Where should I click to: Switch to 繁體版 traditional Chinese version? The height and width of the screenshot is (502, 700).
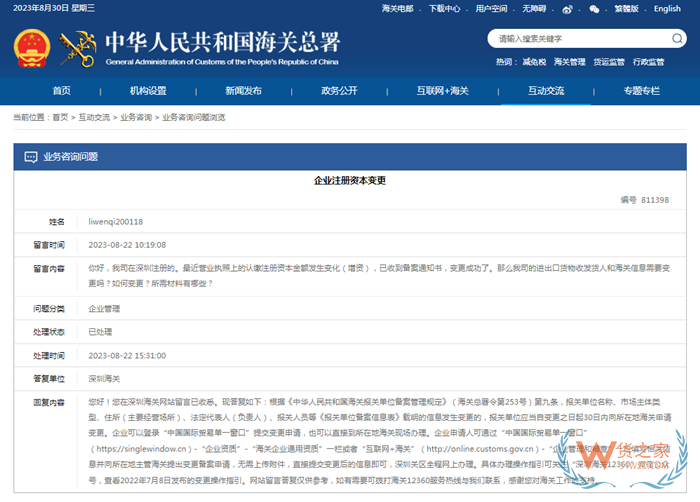point(627,9)
